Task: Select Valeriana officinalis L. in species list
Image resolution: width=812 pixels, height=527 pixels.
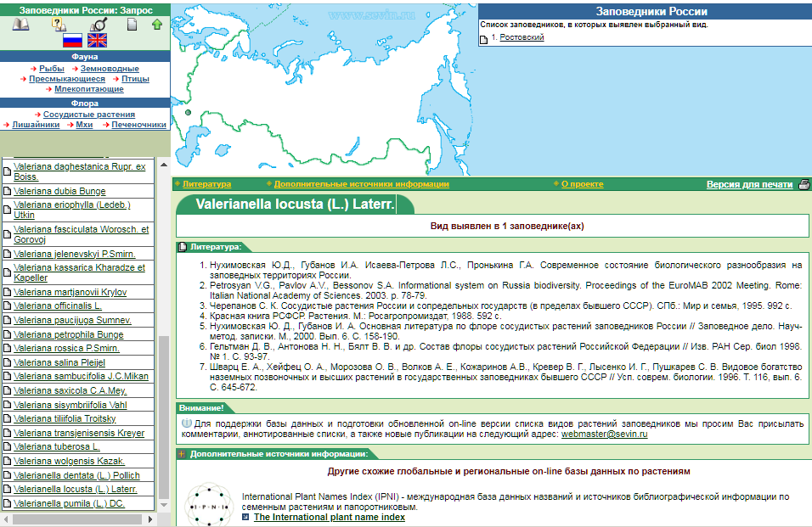Action: click(57, 305)
